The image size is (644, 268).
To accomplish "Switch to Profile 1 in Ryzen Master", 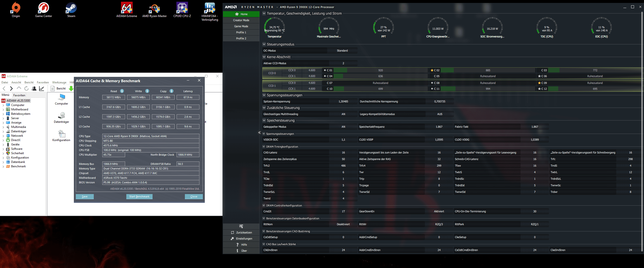I will (241, 33).
